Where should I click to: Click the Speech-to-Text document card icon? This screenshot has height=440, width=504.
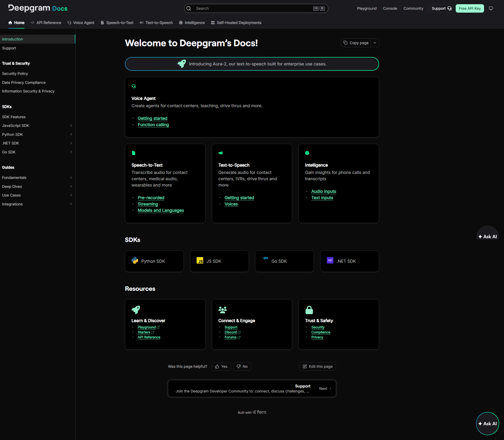[134, 153]
